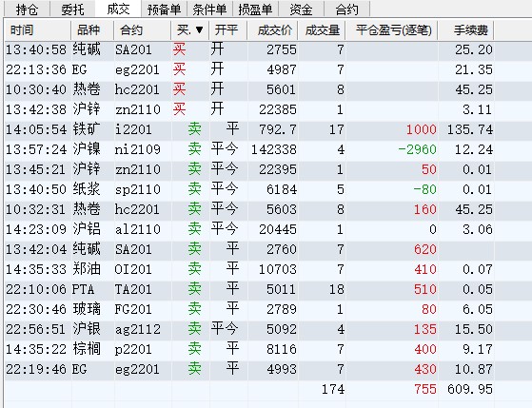Select the sp2110 纸浆 contract cell

(x=137, y=189)
